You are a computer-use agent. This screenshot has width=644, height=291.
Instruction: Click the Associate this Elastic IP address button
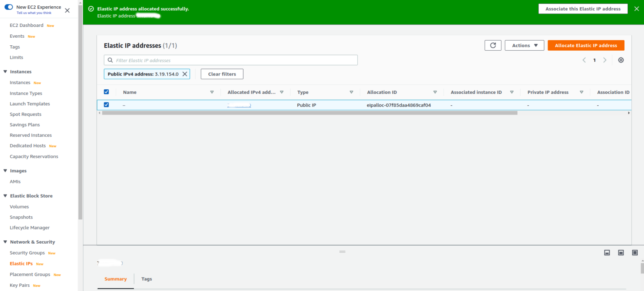coord(583,8)
